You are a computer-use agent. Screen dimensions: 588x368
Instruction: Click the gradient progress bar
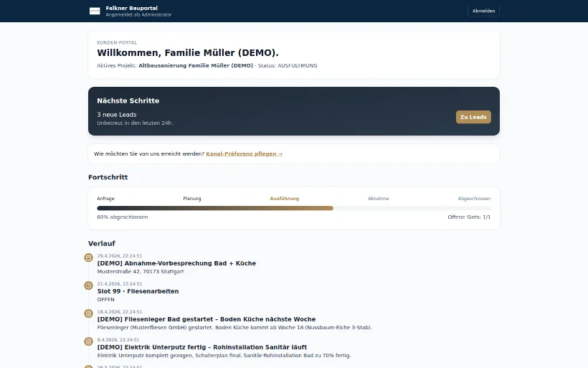[215, 208]
